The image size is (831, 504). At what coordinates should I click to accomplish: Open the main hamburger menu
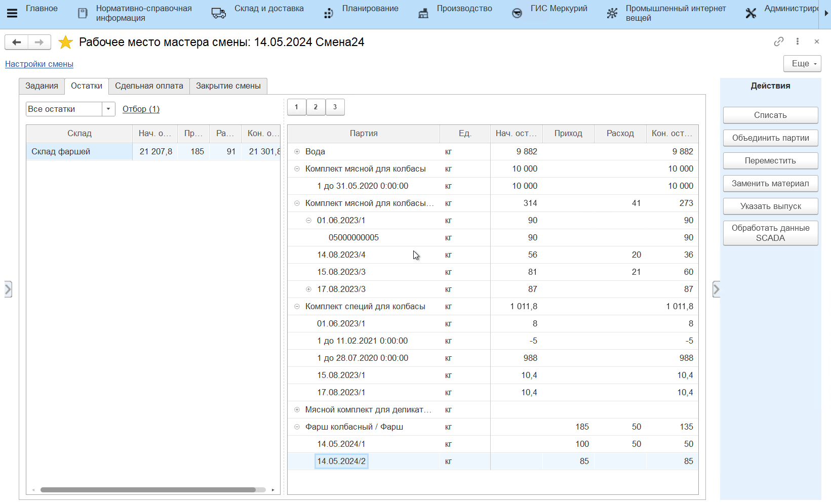tap(12, 13)
